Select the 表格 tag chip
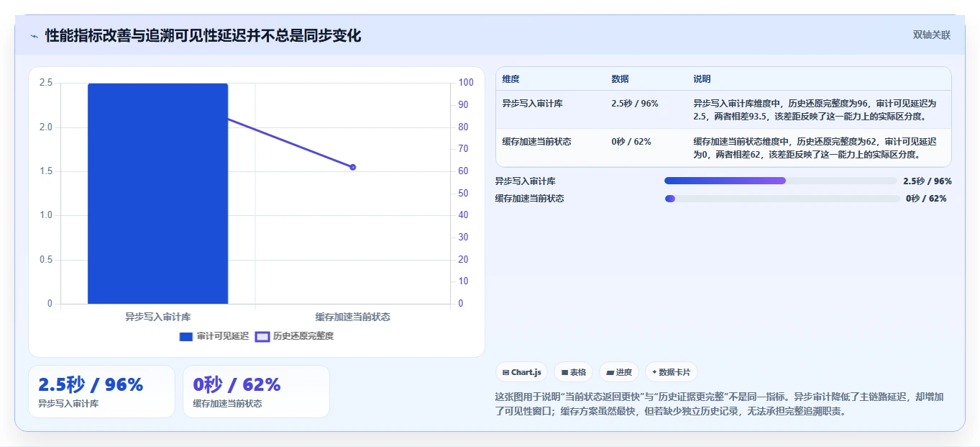The width and height of the screenshot is (980, 447). pyautogui.click(x=573, y=372)
